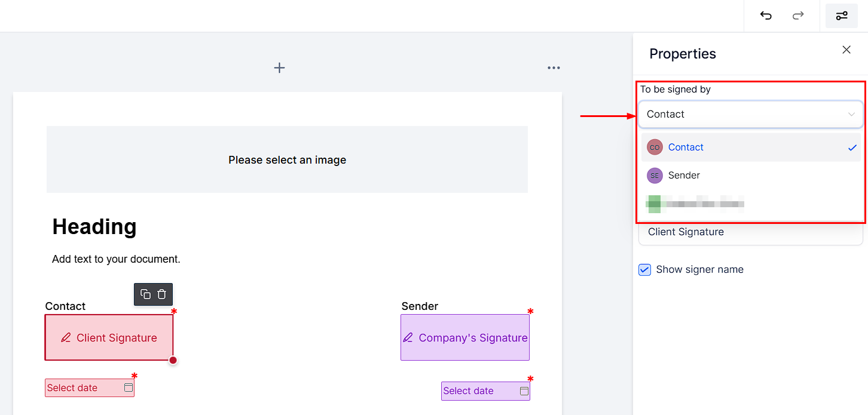The height and width of the screenshot is (415, 868).
Task: Click the calendar icon in Contact date field
Action: coord(128,388)
